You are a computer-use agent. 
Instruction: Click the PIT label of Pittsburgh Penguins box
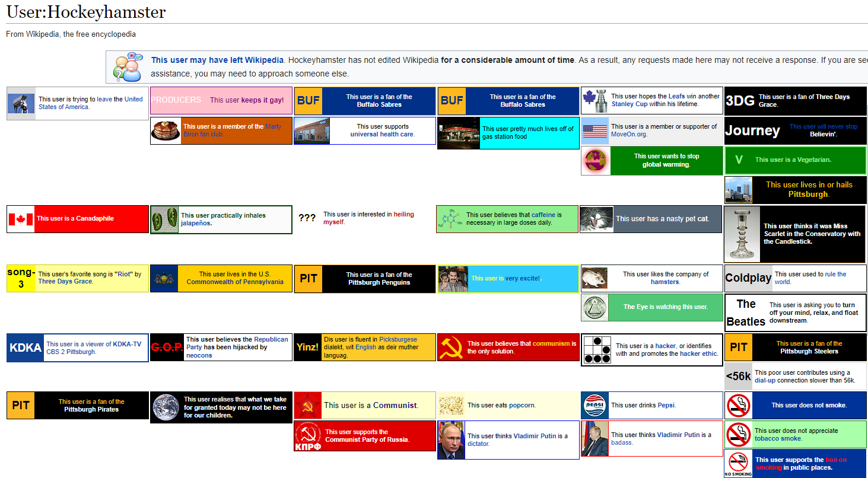point(309,278)
